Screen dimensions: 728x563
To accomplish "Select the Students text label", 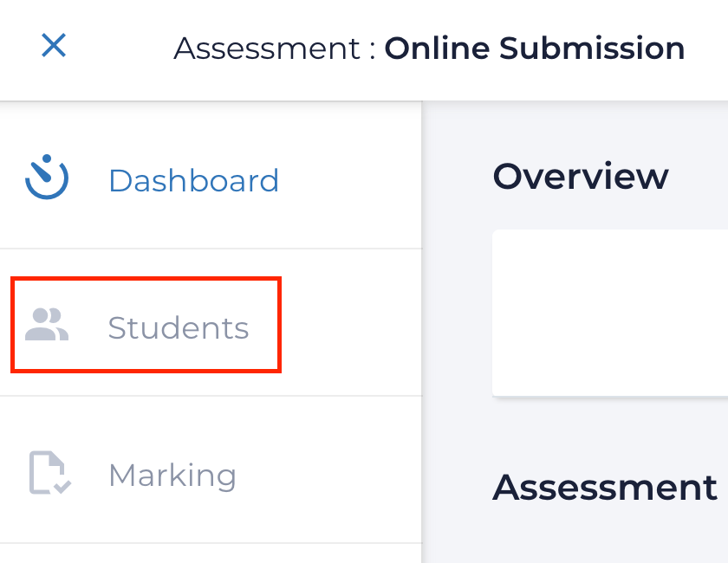I will [x=178, y=328].
